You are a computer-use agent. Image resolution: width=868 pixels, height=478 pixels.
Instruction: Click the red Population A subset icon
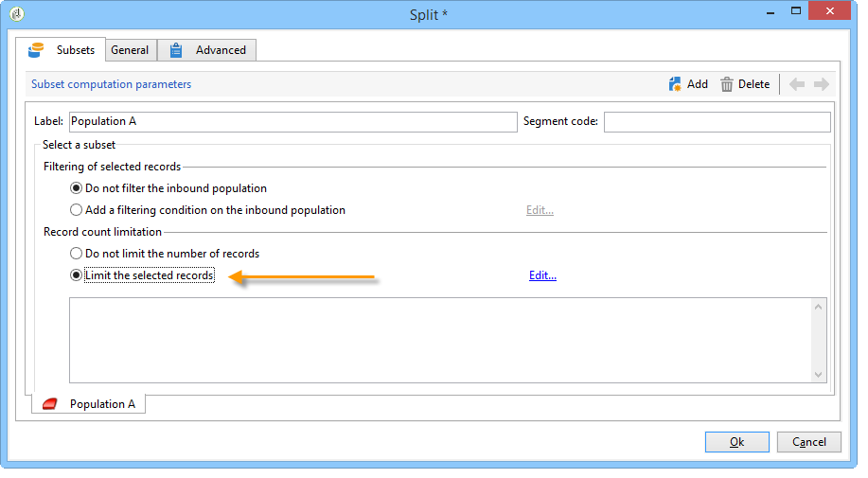point(50,404)
